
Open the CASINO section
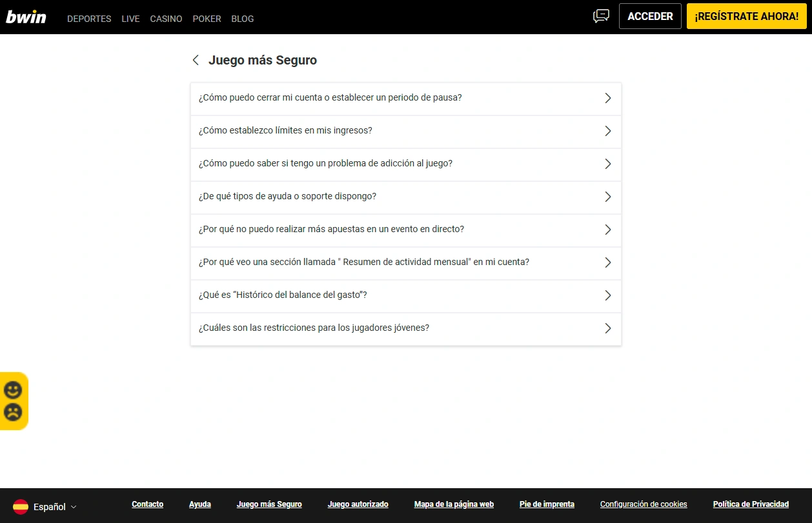[166, 19]
